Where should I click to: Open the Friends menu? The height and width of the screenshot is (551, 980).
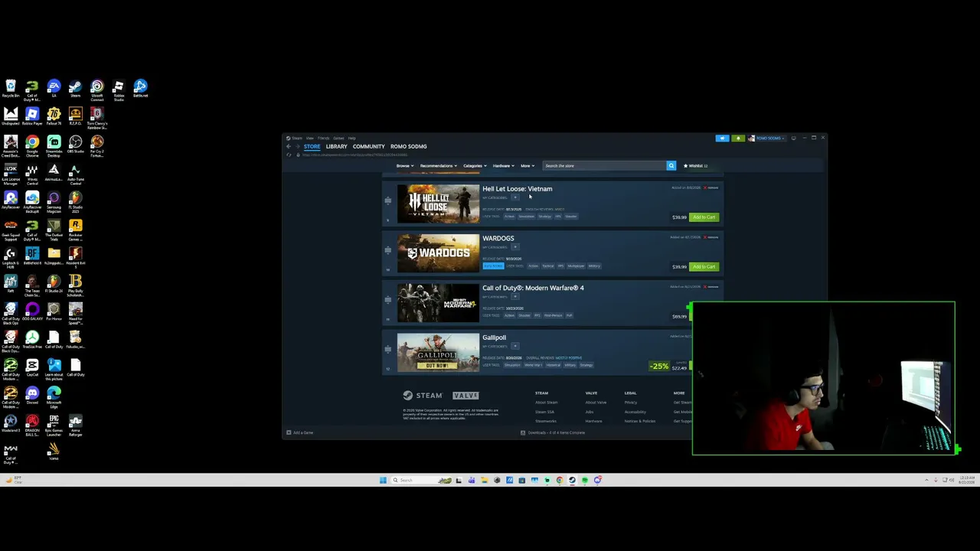pos(323,138)
